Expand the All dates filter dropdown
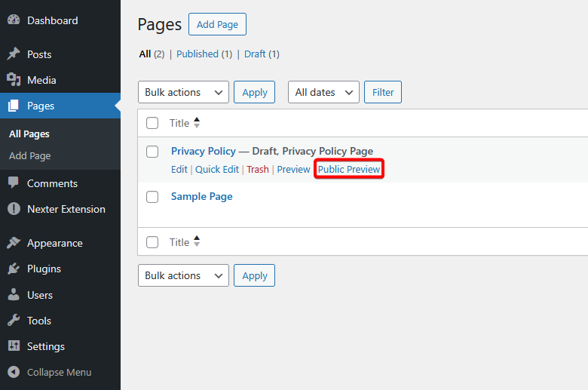 click(x=323, y=92)
